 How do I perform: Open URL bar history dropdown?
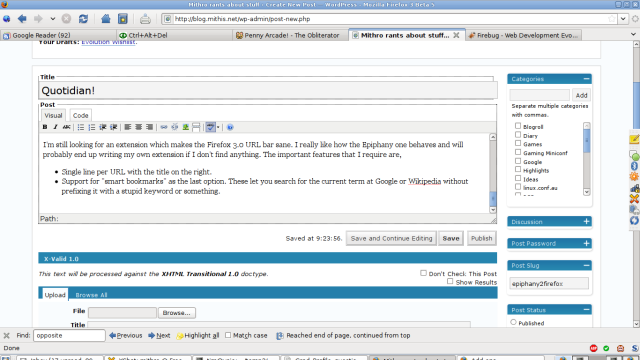[623, 19]
